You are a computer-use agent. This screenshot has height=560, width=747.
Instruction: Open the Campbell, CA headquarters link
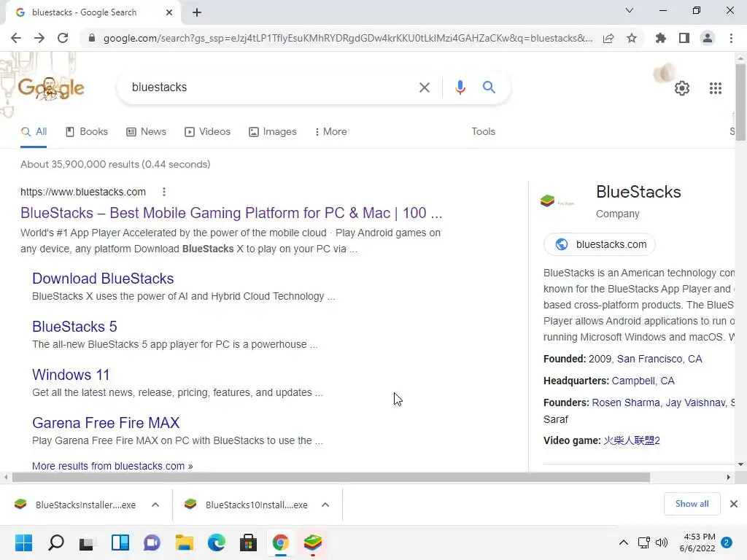click(x=643, y=381)
